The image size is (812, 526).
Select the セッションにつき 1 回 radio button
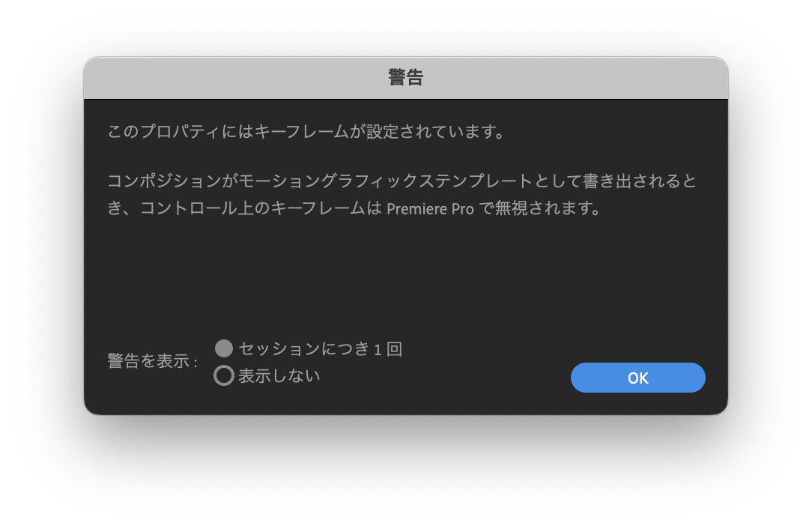click(224, 348)
